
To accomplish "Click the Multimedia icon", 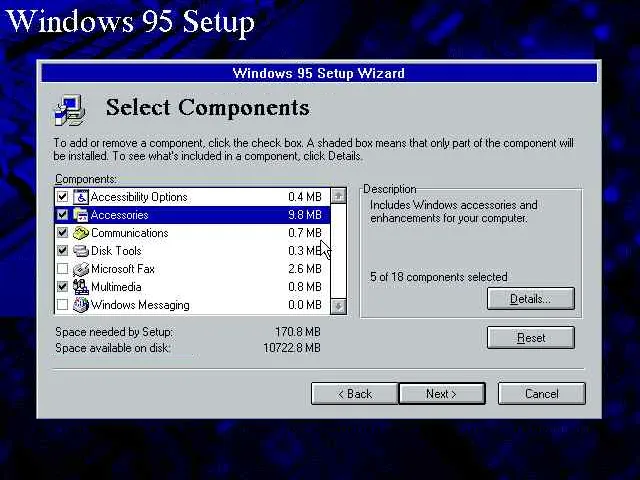I will coord(81,287).
